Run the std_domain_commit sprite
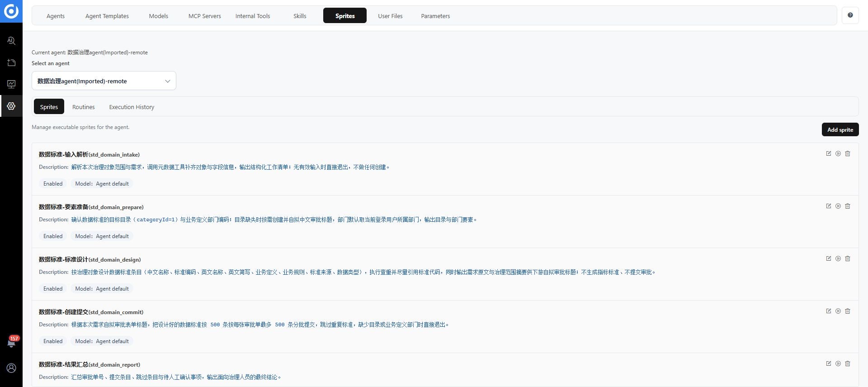868x387 pixels. coord(838,311)
